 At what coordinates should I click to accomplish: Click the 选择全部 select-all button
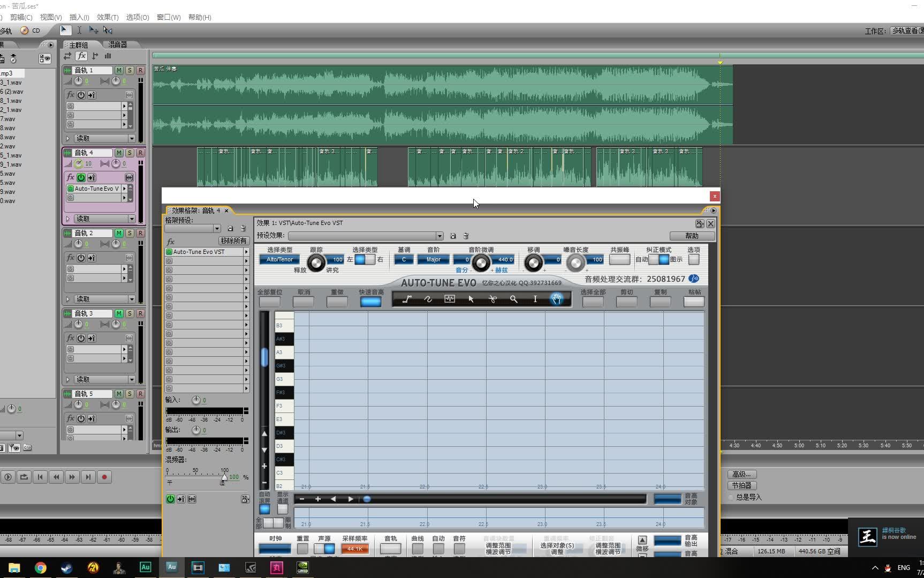tap(593, 302)
